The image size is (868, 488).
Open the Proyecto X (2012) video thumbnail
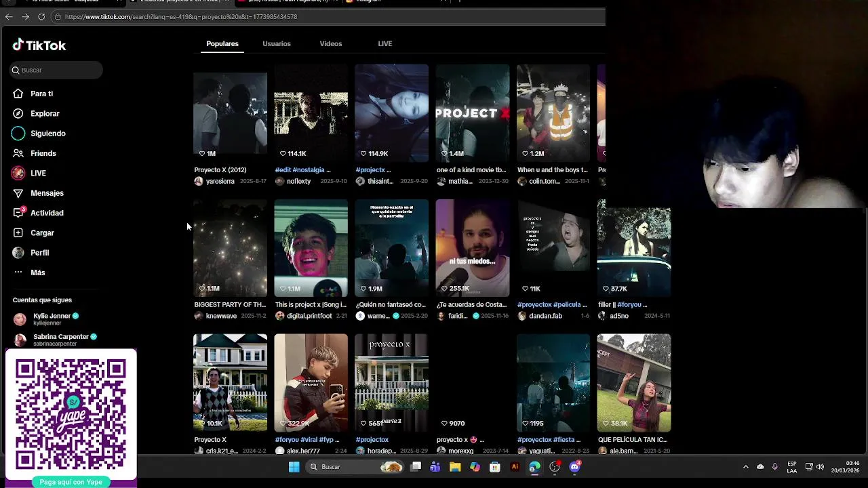[x=230, y=113]
